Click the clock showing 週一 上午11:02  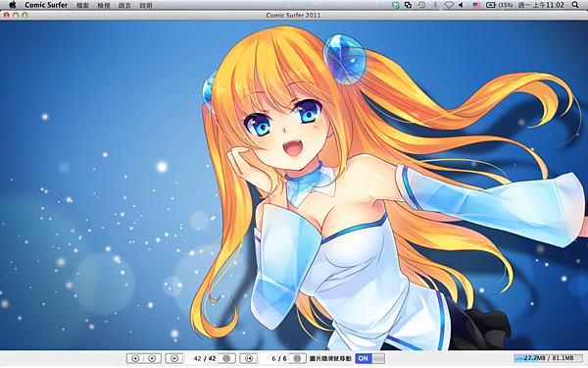(x=541, y=5)
